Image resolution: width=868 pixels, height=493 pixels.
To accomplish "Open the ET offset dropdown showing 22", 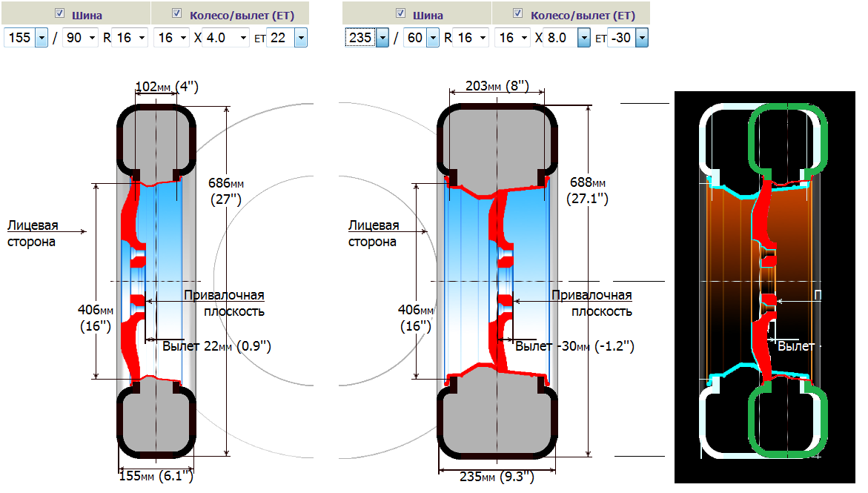I will pos(287,38).
